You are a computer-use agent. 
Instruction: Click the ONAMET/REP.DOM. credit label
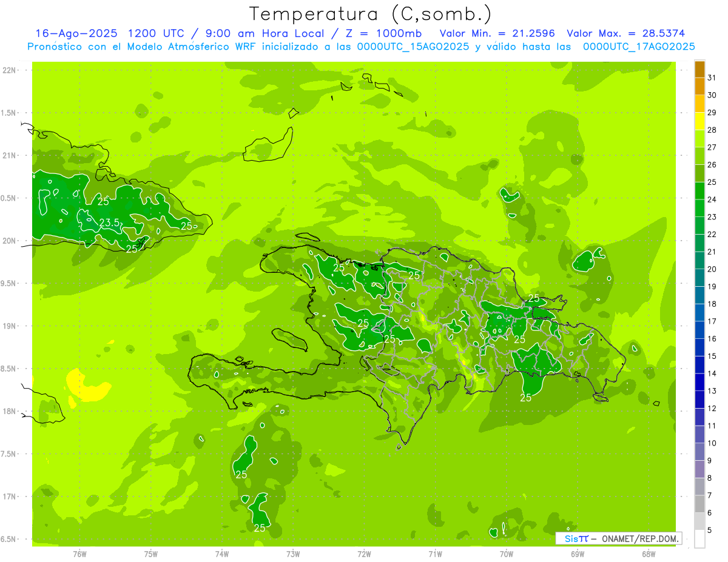(640, 538)
